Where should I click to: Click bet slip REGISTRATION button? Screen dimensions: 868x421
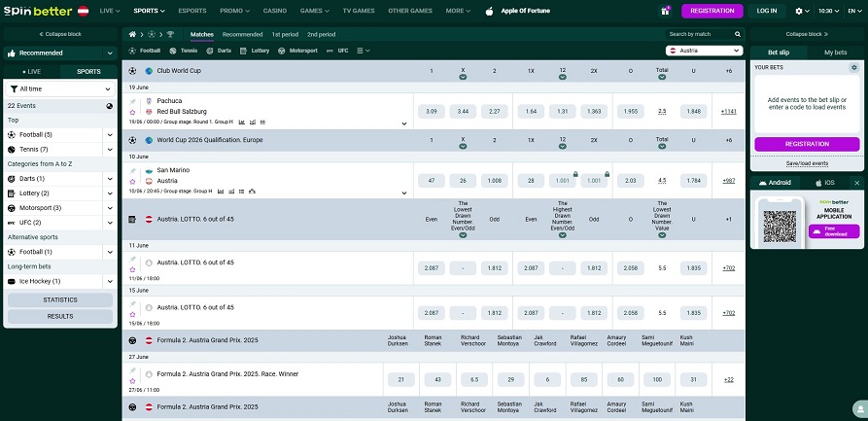807,144
